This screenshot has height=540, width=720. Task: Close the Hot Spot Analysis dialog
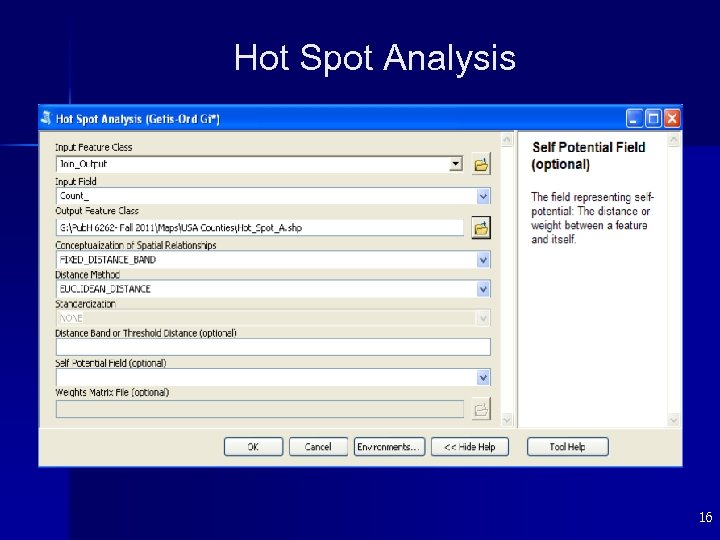point(672,118)
